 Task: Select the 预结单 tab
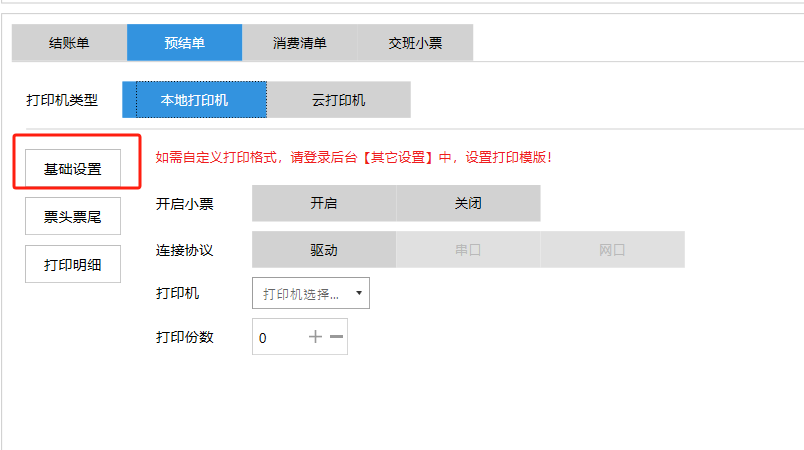[x=184, y=43]
